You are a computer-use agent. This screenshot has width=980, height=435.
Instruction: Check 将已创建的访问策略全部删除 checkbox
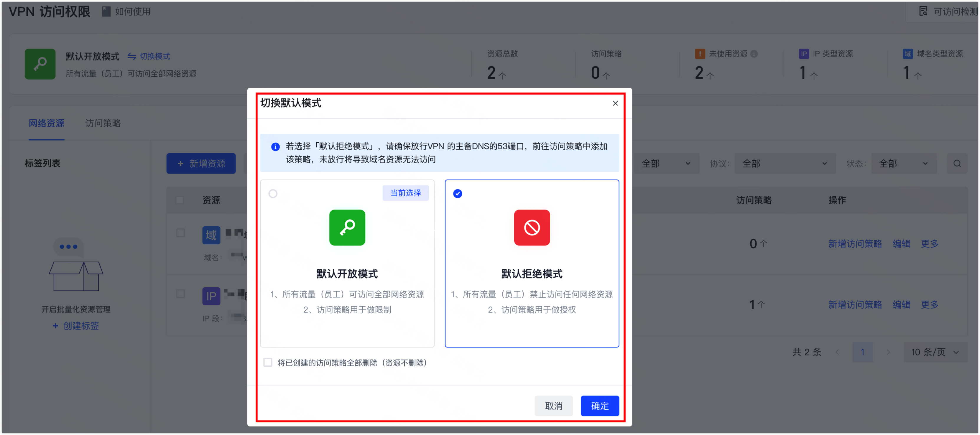[268, 362]
